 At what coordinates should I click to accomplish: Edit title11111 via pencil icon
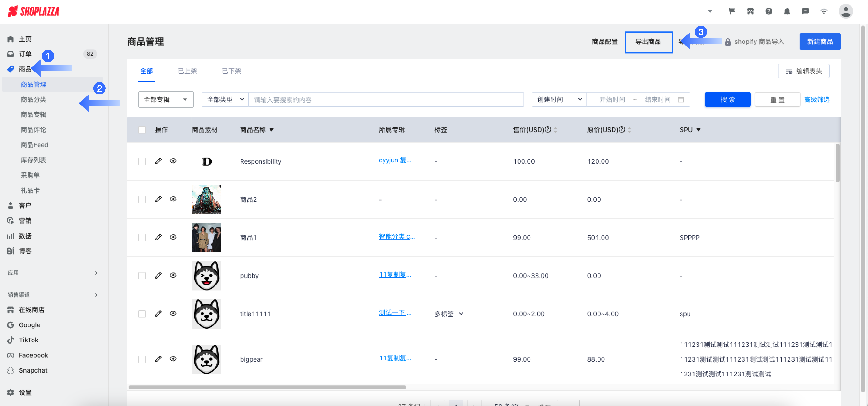tap(158, 313)
